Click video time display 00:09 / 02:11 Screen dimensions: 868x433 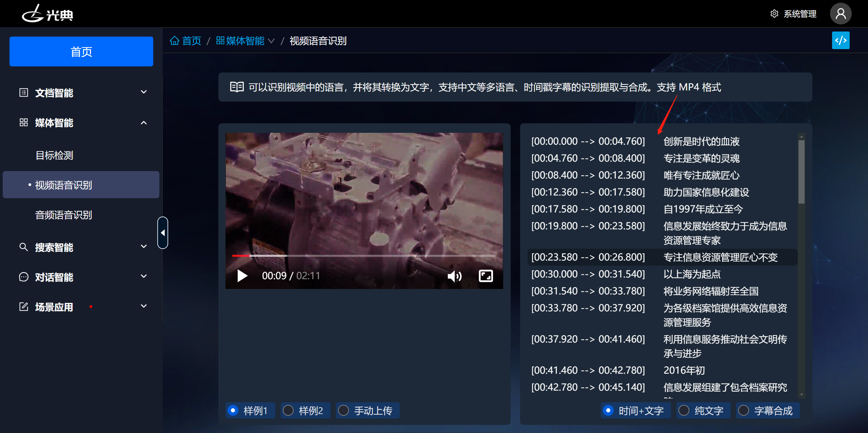click(x=291, y=276)
